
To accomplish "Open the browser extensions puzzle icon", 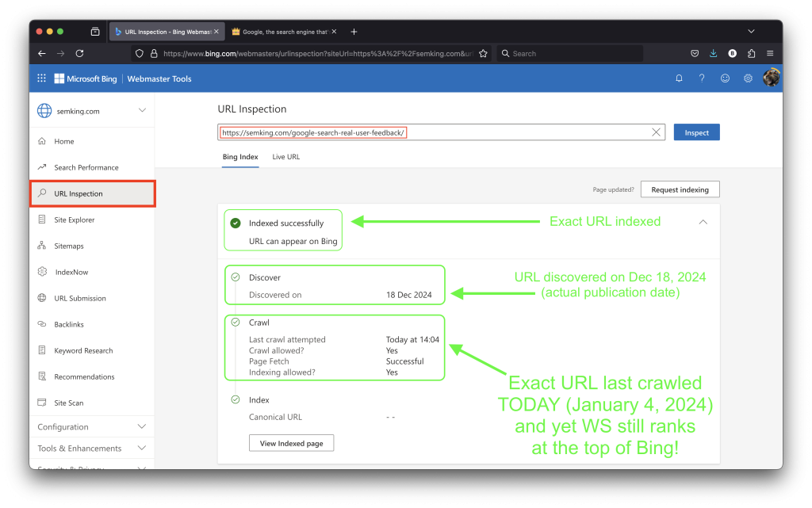I will pyautogui.click(x=752, y=53).
